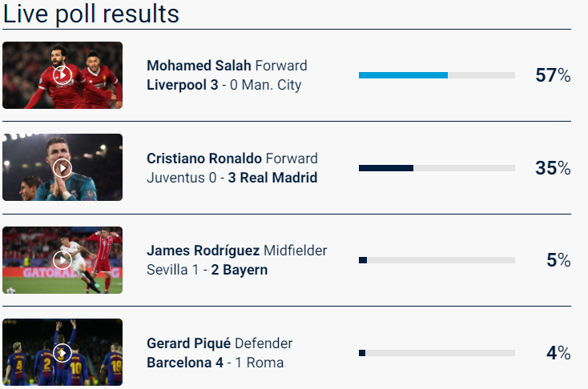
Task: Open the Sevilla 1 - 2 Bayern match
Action: click(x=207, y=270)
